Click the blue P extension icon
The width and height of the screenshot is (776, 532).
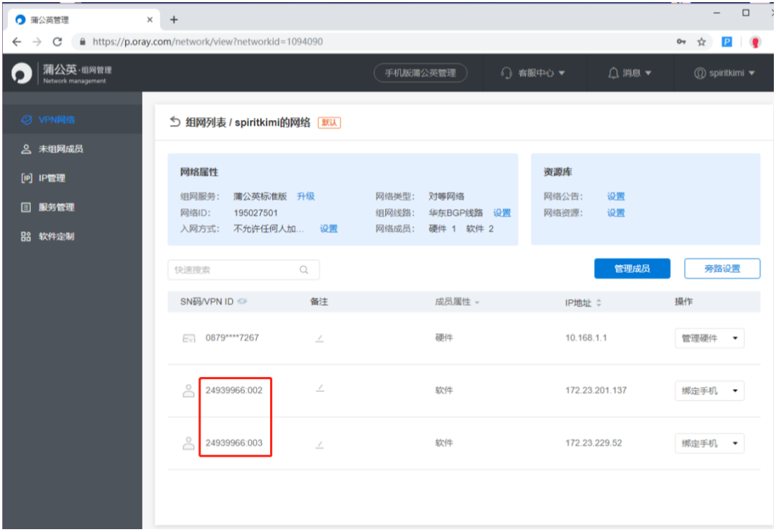(726, 42)
